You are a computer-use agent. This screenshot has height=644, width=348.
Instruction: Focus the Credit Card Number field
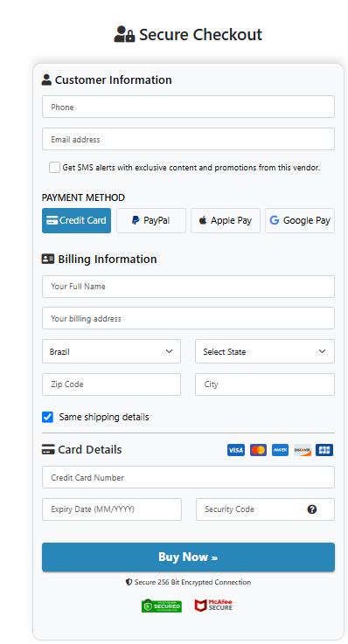[x=188, y=477]
